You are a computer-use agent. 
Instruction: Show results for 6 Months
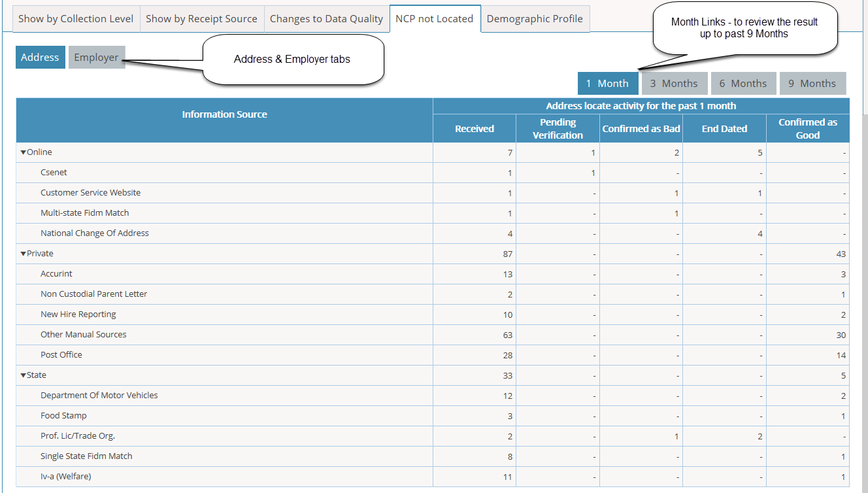(x=743, y=83)
